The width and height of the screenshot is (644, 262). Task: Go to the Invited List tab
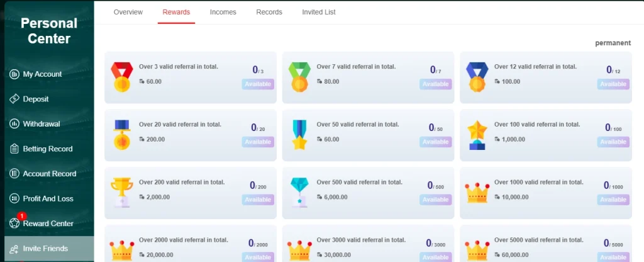pos(319,12)
